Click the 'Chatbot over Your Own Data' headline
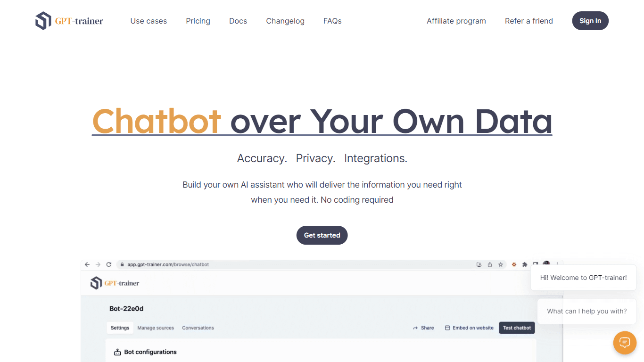The image size is (644, 362). pyautogui.click(x=322, y=121)
